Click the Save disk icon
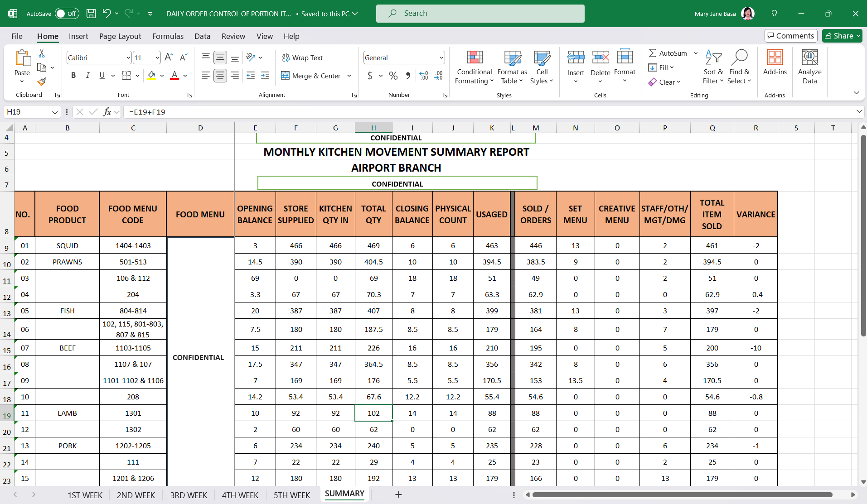The width and height of the screenshot is (867, 504). [91, 14]
